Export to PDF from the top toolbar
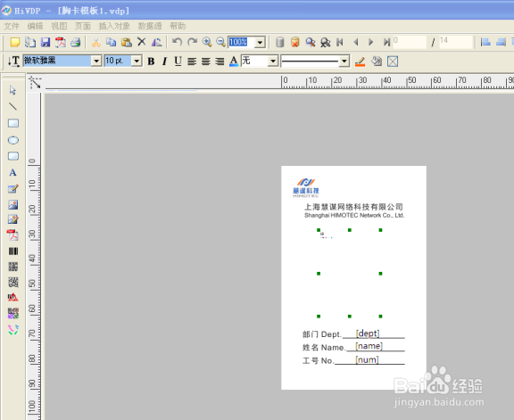 pyautogui.click(x=61, y=42)
